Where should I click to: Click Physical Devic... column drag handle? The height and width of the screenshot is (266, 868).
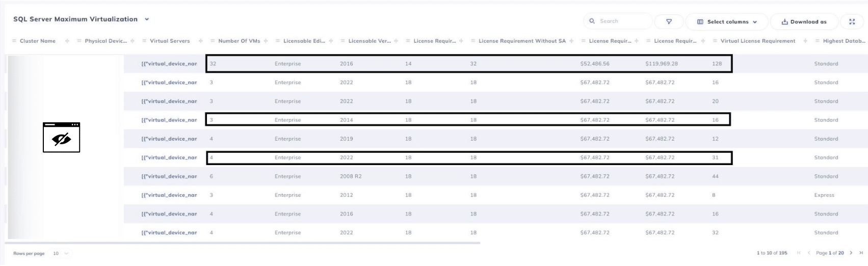[79, 41]
